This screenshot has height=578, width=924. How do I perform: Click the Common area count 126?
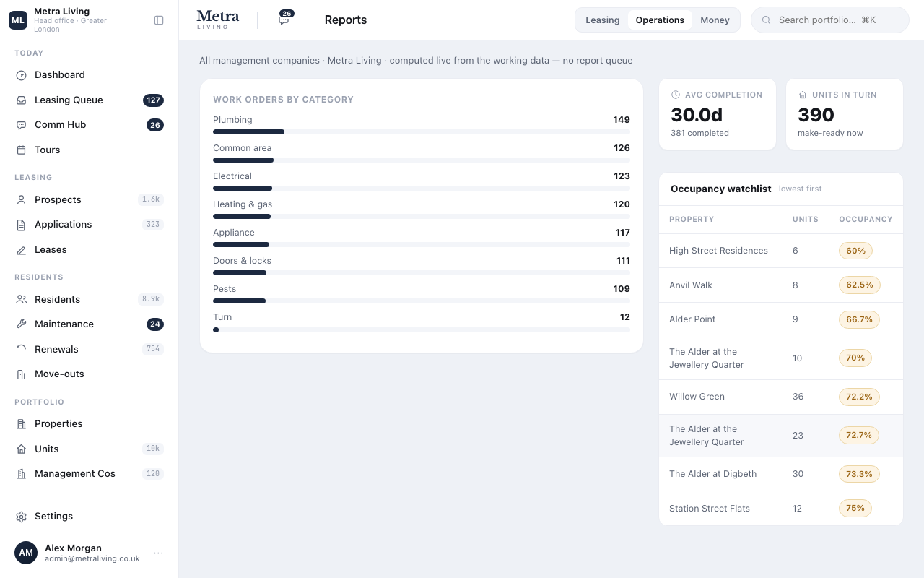coord(622,148)
